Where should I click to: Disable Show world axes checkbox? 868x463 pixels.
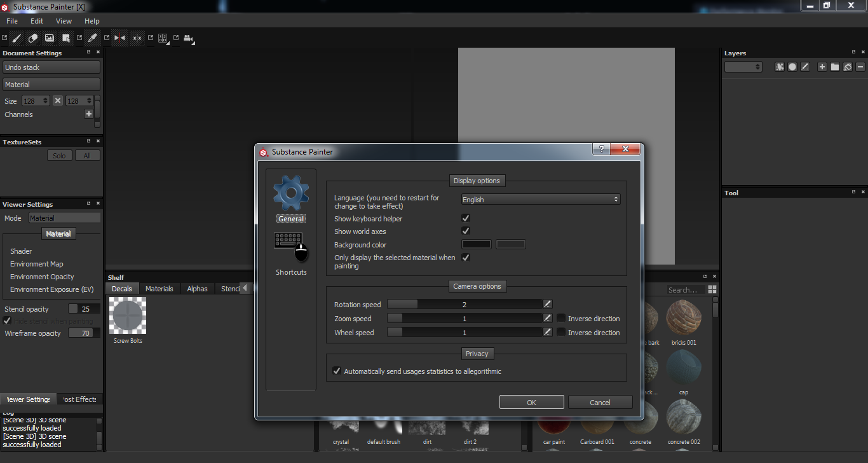tap(466, 231)
